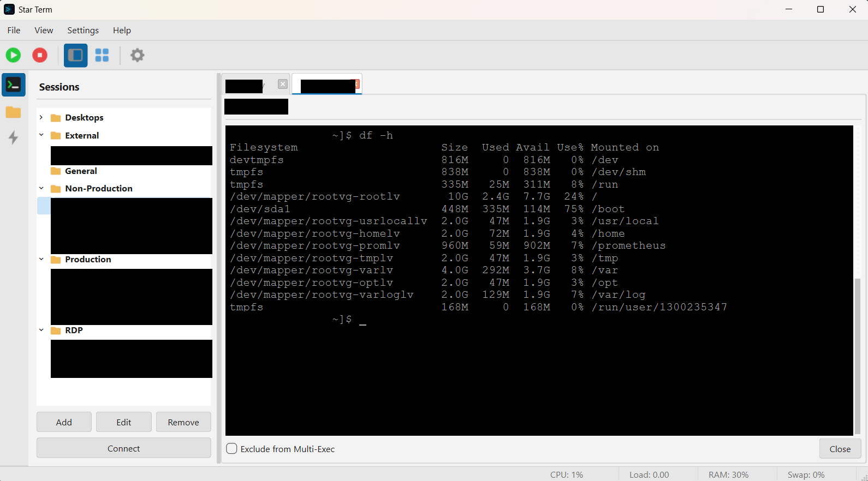Image resolution: width=868 pixels, height=481 pixels.
Task: Collapse the External folder
Action: 41,135
